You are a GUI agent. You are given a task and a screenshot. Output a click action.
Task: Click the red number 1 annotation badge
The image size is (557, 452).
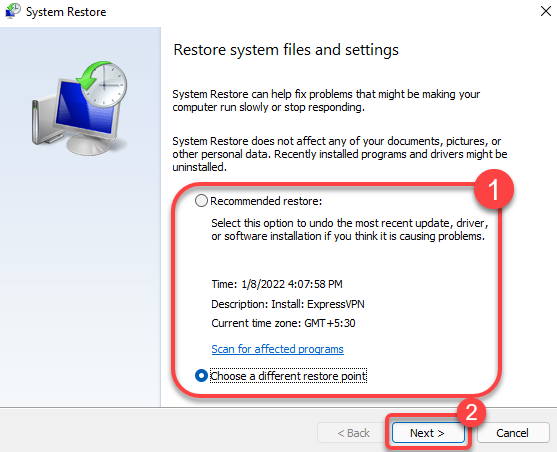pos(494,189)
